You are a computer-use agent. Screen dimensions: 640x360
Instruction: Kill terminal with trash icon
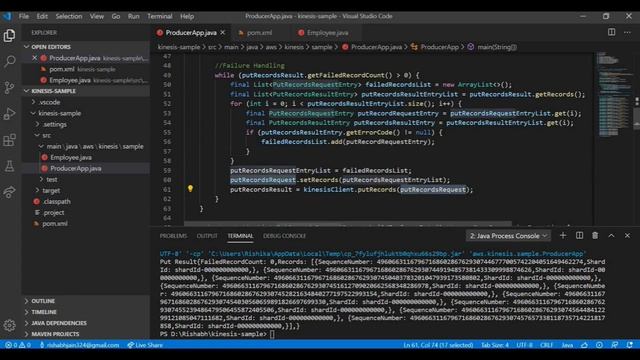[x=595, y=236]
